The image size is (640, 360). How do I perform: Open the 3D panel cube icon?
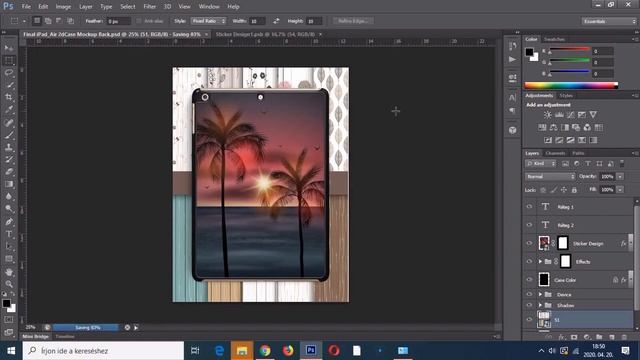[x=513, y=130]
